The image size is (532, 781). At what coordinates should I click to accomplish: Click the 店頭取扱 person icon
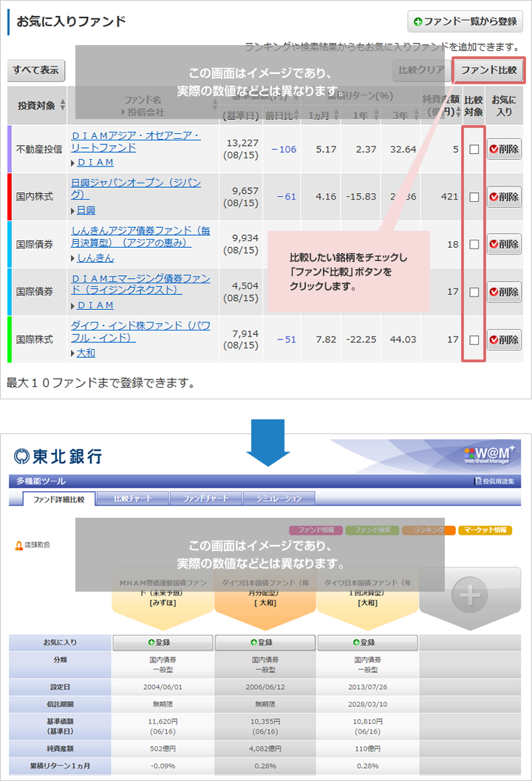(x=19, y=545)
